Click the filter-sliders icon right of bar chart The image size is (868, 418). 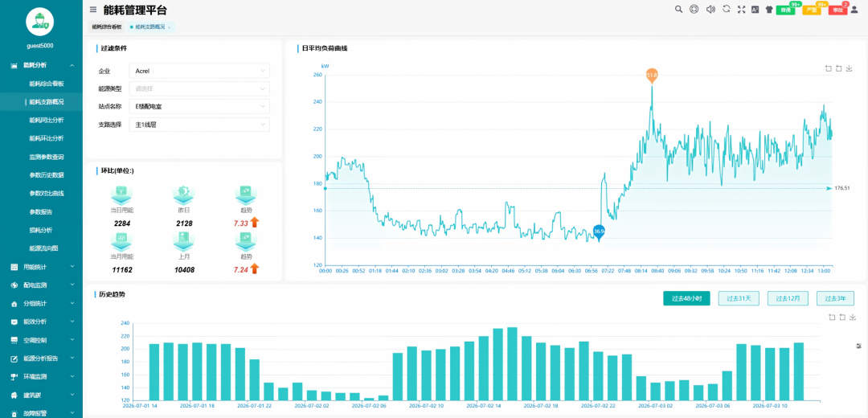pyautogui.click(x=858, y=346)
